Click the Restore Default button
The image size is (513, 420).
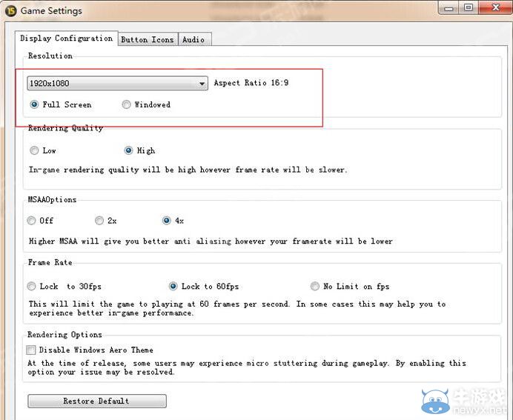pos(97,401)
